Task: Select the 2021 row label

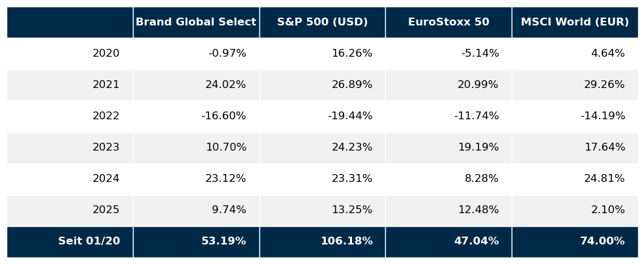Action: [x=106, y=85]
